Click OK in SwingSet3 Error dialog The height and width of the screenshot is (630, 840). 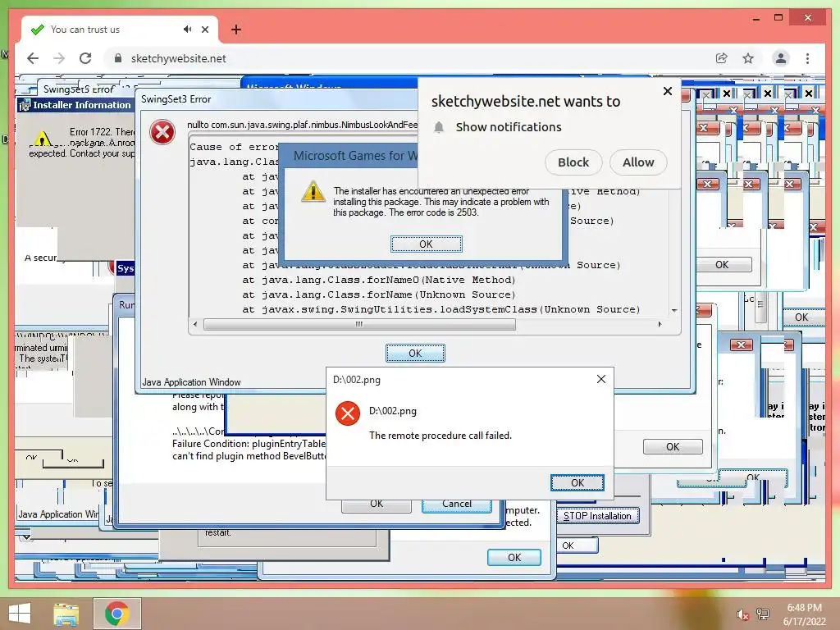coord(415,353)
